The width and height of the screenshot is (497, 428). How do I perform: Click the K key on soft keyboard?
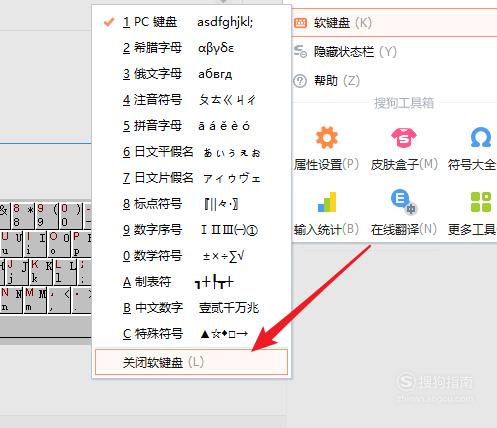[41, 272]
